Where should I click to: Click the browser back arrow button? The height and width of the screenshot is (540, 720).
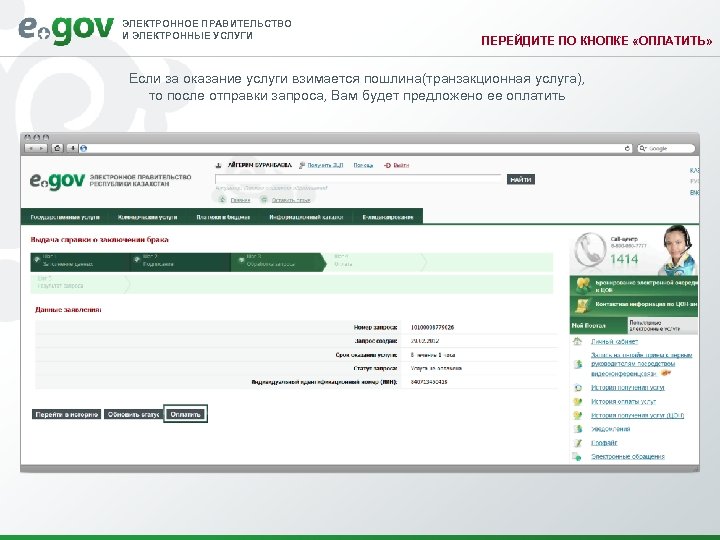pyautogui.click(x=31, y=148)
